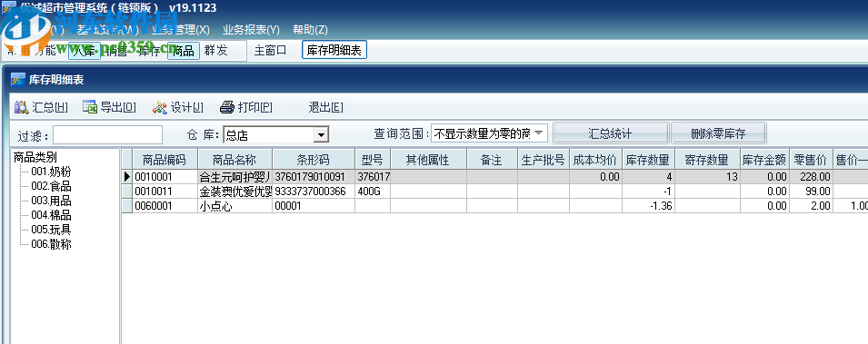Image resolution: width=868 pixels, height=344 pixels.
Task: Go to the 主窗口 main window tab
Action: tap(270, 51)
